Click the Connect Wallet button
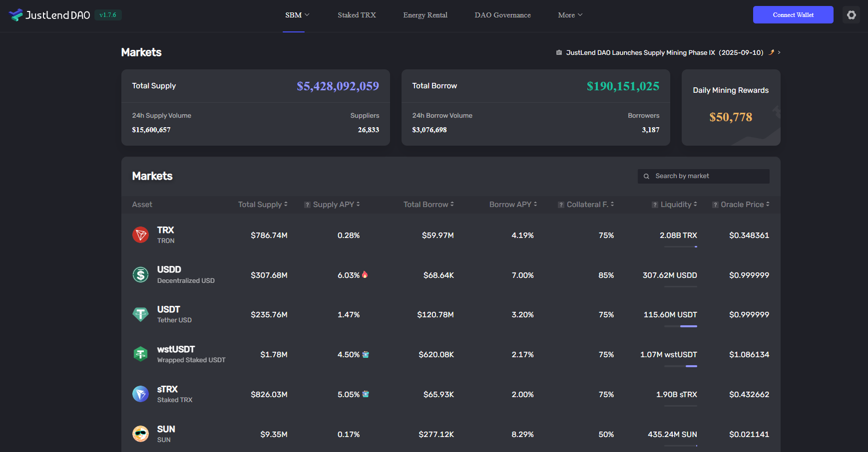 [x=793, y=15]
